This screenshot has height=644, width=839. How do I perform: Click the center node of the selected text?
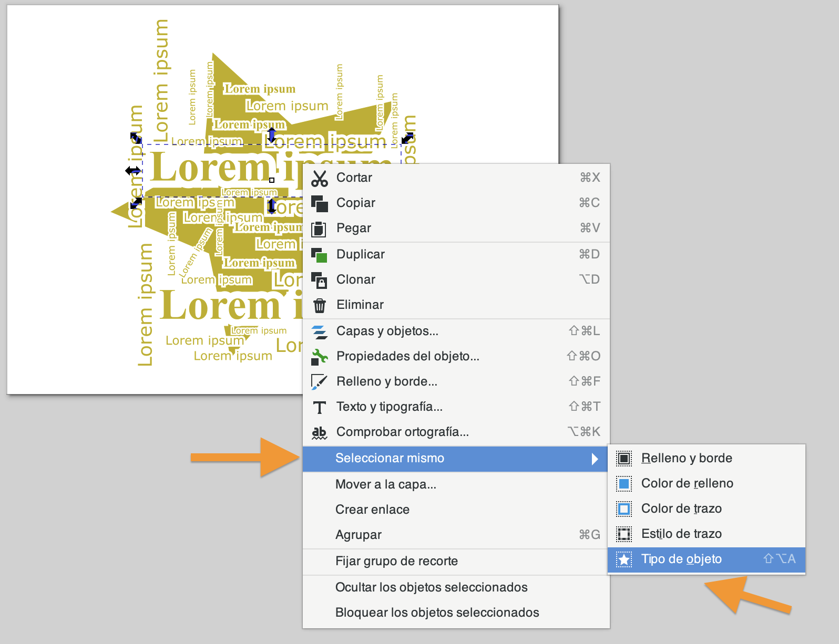pos(272,180)
